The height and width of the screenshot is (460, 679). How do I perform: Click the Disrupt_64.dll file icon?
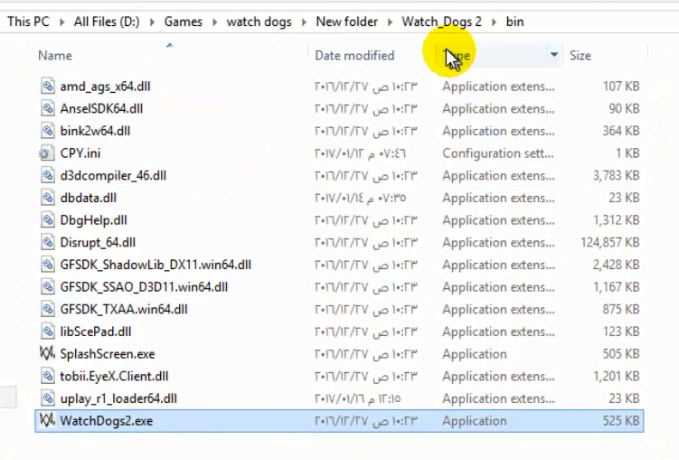tap(48, 242)
